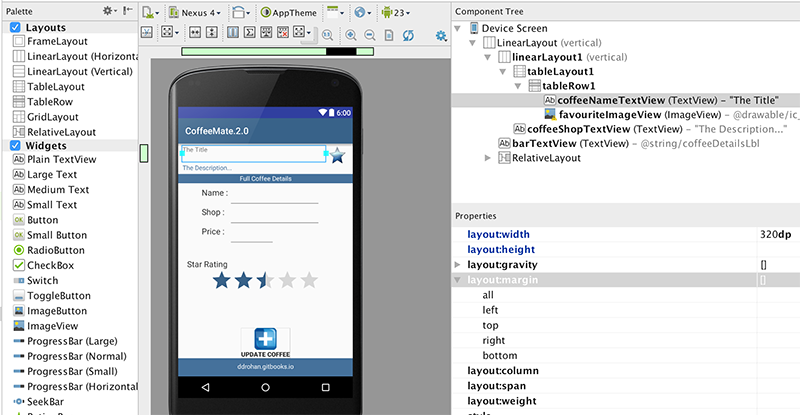Pick FrameLayout from the Palette
800x415 pixels.
[50, 41]
